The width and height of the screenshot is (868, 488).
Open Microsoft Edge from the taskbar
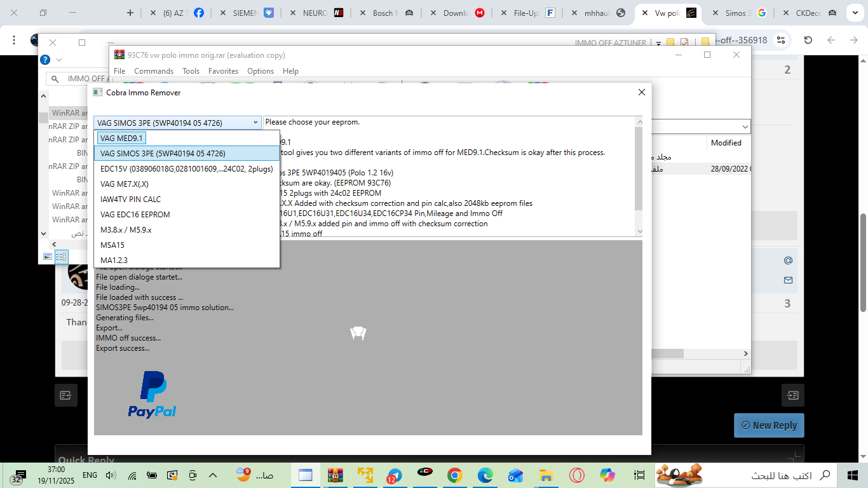pyautogui.click(x=485, y=475)
